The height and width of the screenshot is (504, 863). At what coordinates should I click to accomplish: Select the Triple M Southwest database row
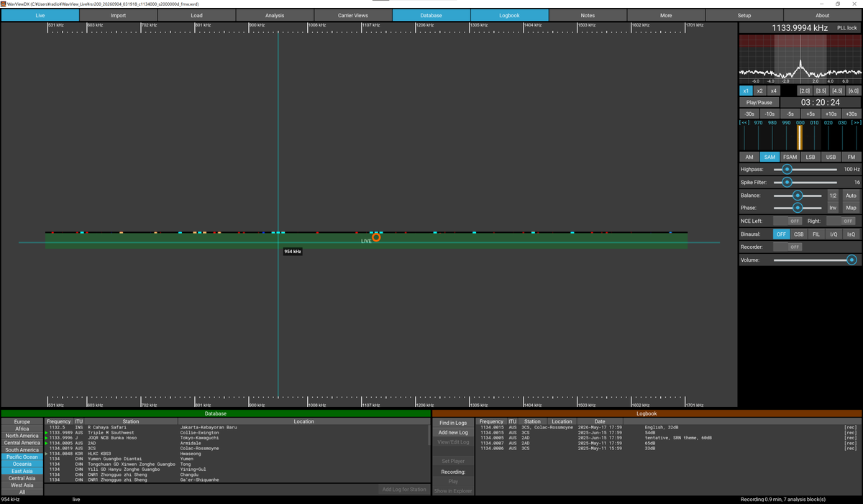point(237,432)
